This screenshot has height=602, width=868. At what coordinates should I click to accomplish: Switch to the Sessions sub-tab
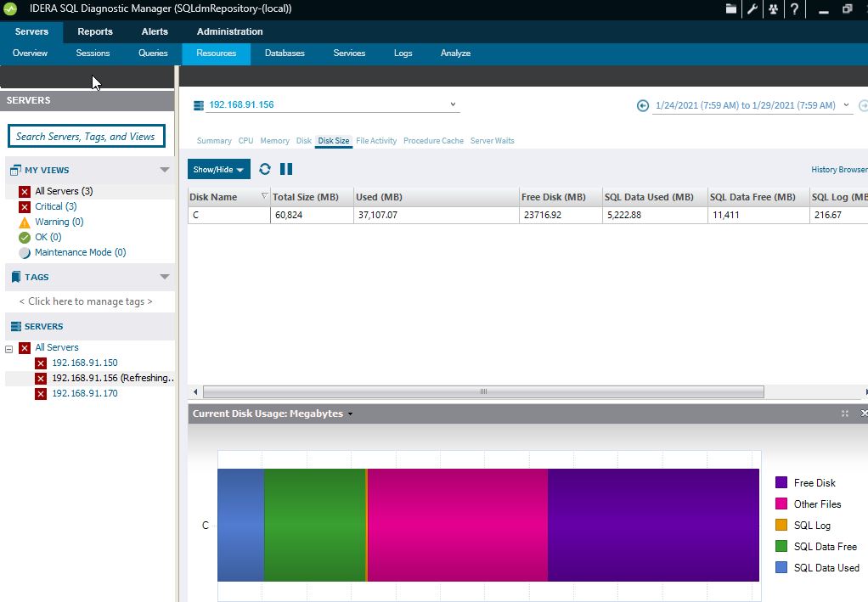(93, 53)
